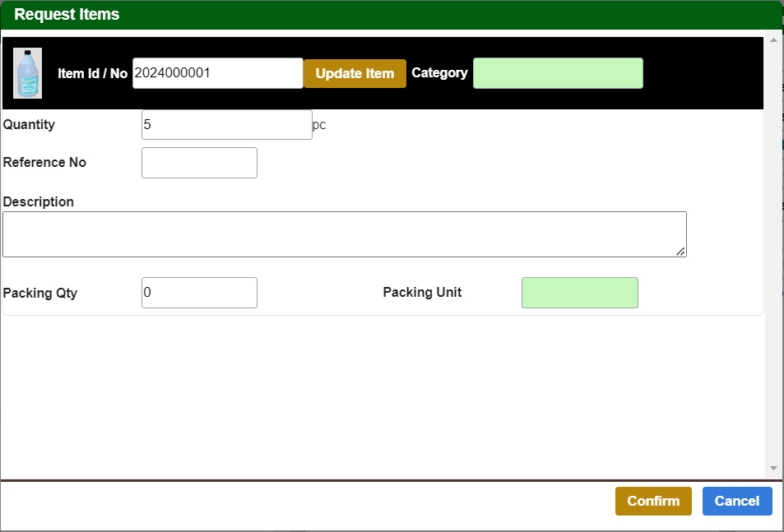Screen dimensions: 784x532
Task: Open the green Category field
Action: tap(558, 73)
